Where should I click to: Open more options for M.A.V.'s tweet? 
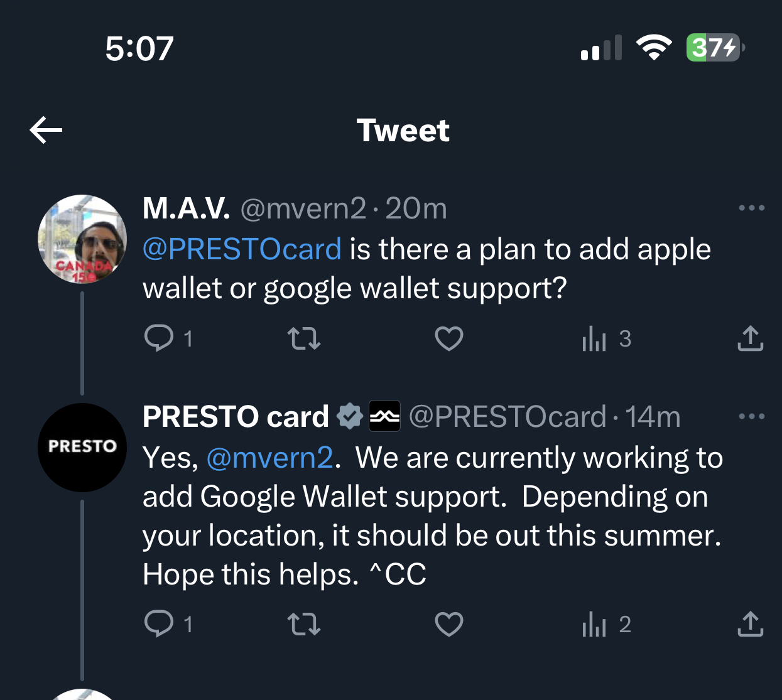[x=752, y=208]
